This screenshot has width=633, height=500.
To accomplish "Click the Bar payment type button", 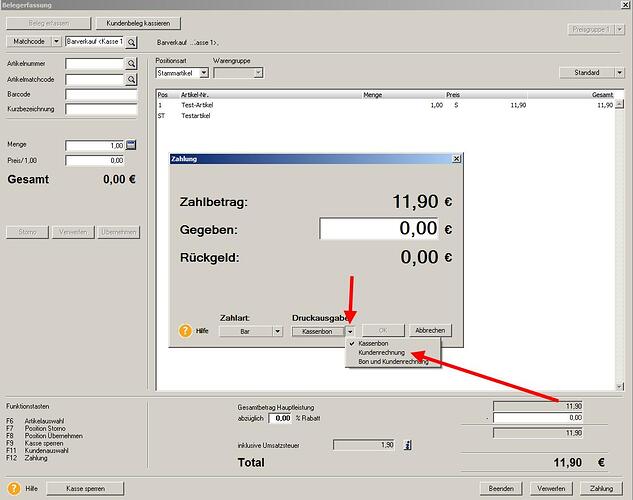I will (245, 331).
